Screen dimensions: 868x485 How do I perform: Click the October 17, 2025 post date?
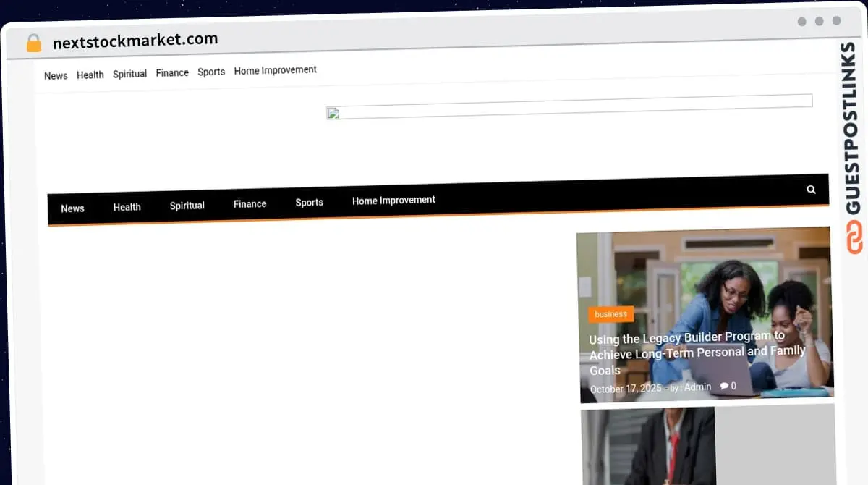[x=626, y=389]
